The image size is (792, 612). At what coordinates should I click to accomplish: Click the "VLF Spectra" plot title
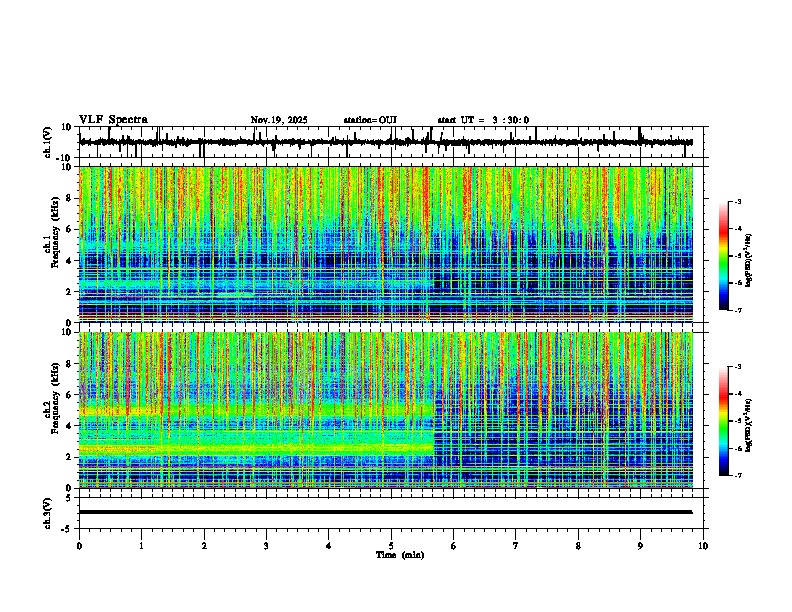(x=113, y=120)
